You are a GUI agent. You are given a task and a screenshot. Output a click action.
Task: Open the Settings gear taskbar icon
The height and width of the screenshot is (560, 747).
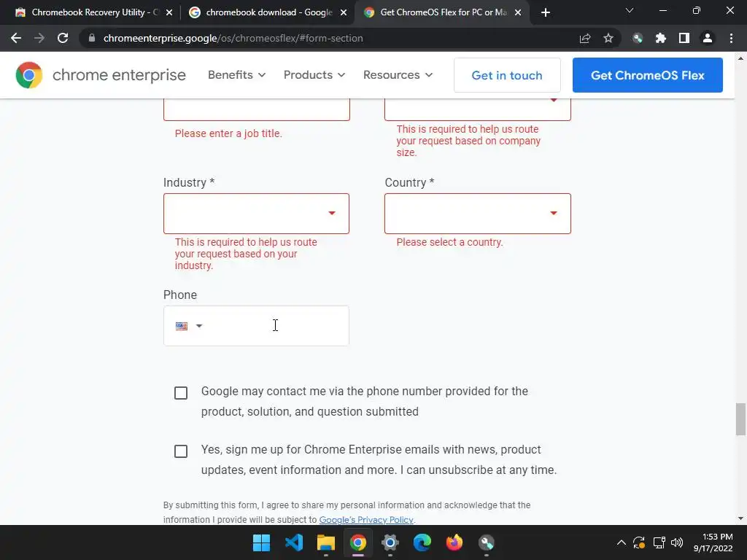(x=390, y=542)
